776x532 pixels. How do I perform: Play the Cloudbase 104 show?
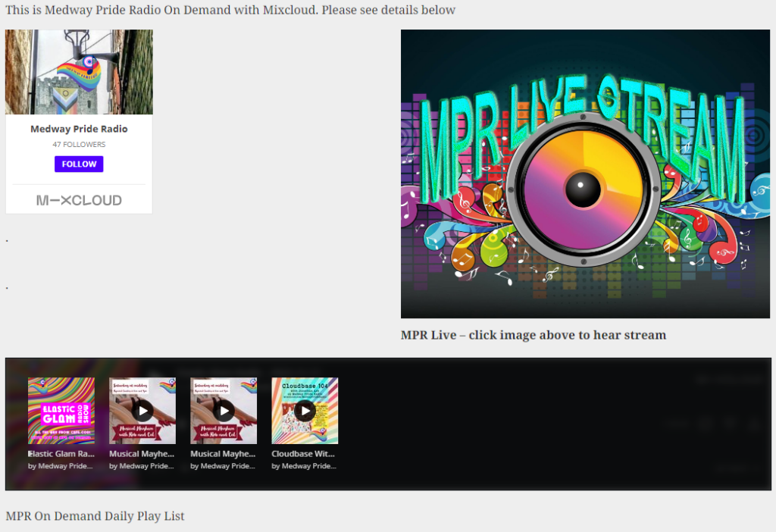pos(305,411)
